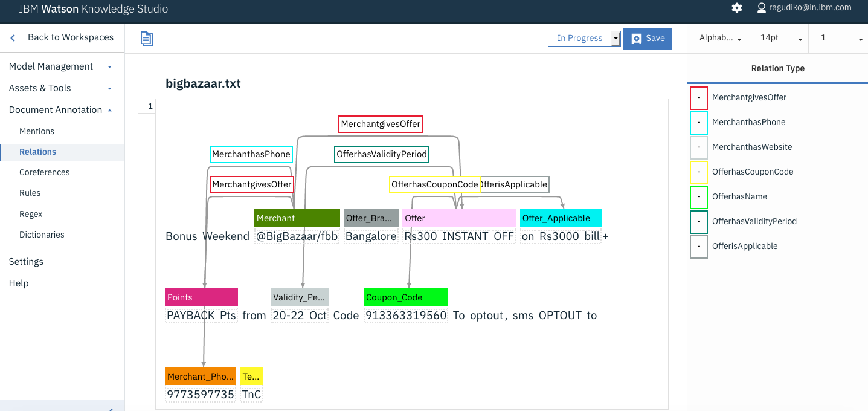This screenshot has width=868, height=411.
Task: Open the In Progress status dropdown
Action: tap(584, 38)
